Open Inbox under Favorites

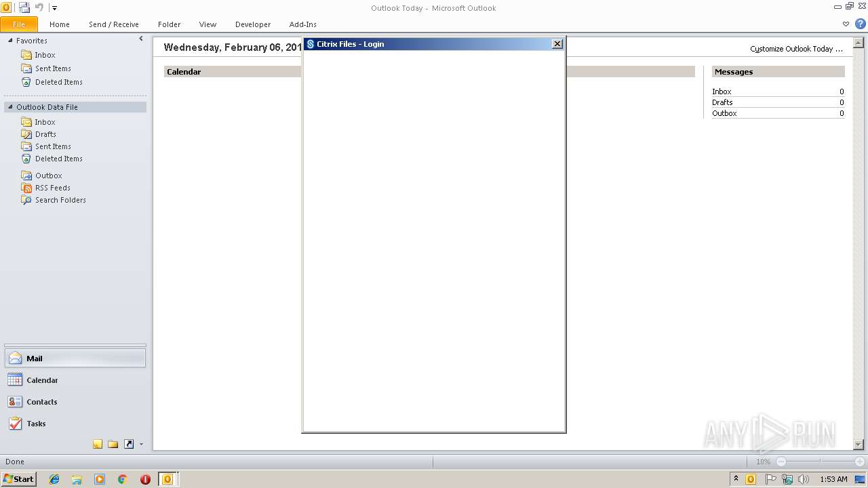(45, 55)
